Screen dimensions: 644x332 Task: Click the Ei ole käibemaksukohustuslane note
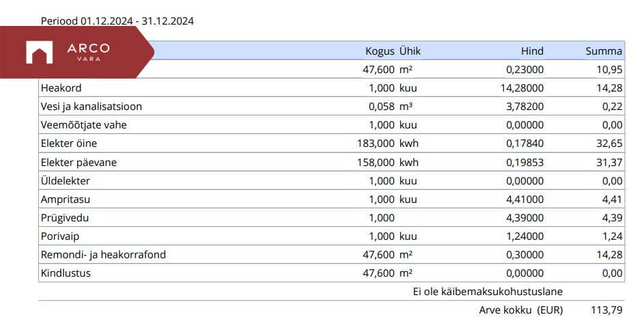(488, 292)
